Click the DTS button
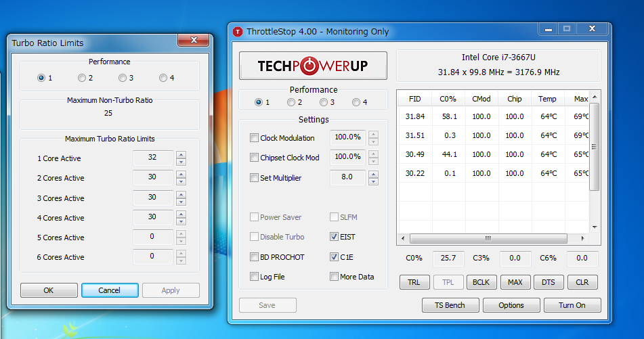Image resolution: width=644 pixels, height=339 pixels. click(x=549, y=282)
